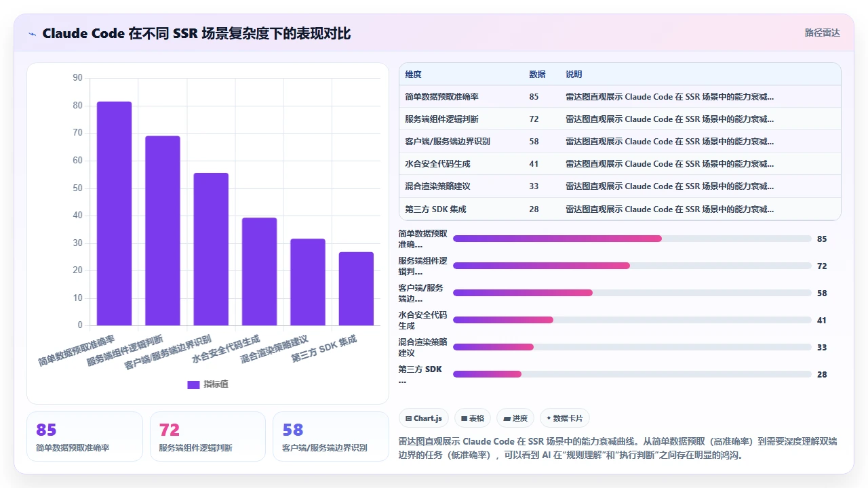The image size is (868, 488).
Task: Click the value 72 in the table
Action: [x=534, y=119]
